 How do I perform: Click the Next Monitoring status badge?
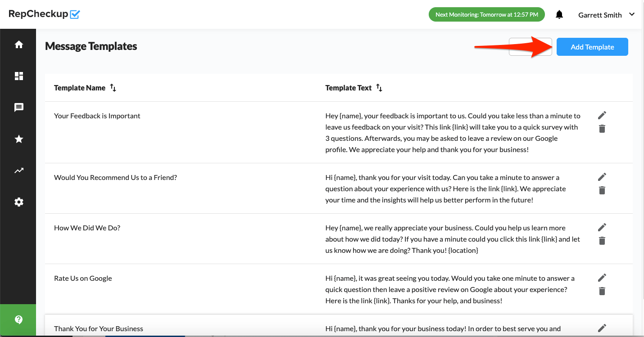coord(486,14)
